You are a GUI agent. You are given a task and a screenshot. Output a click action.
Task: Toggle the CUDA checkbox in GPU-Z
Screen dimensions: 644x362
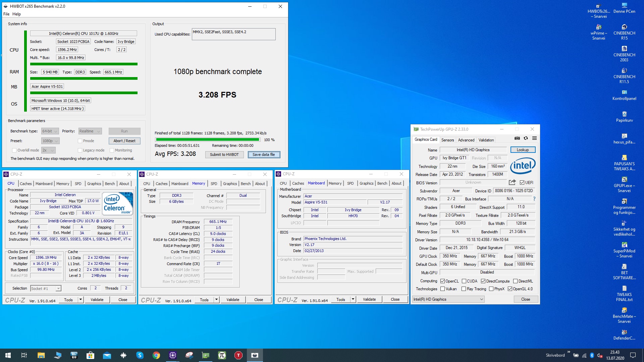click(464, 281)
